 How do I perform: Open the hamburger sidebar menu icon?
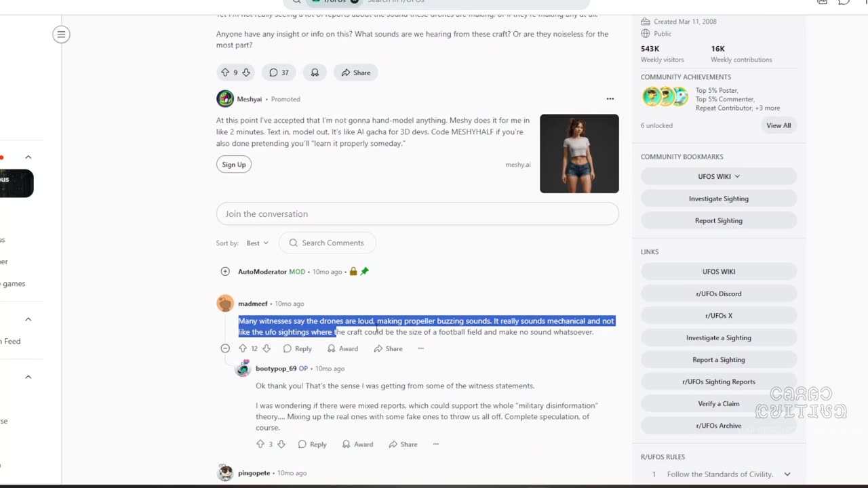click(61, 35)
